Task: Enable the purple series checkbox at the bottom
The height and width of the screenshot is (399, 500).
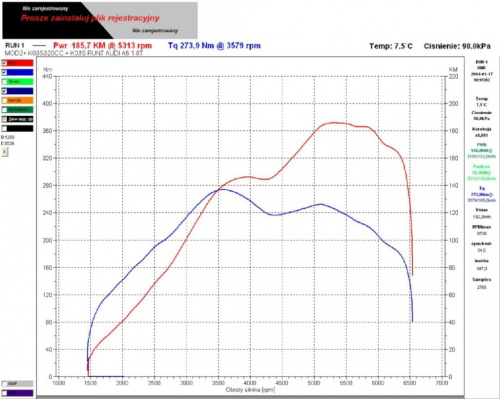Action: 4,393
